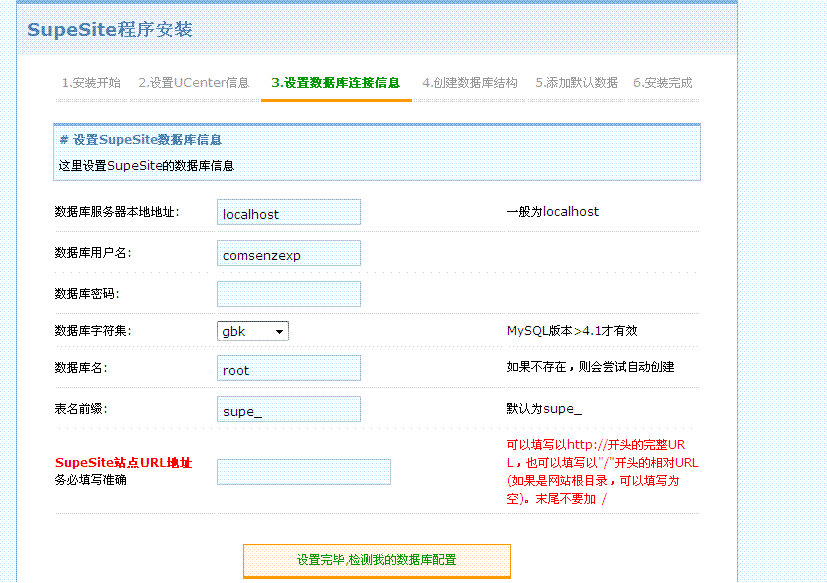Click the note 务必填写准确

(x=90, y=480)
